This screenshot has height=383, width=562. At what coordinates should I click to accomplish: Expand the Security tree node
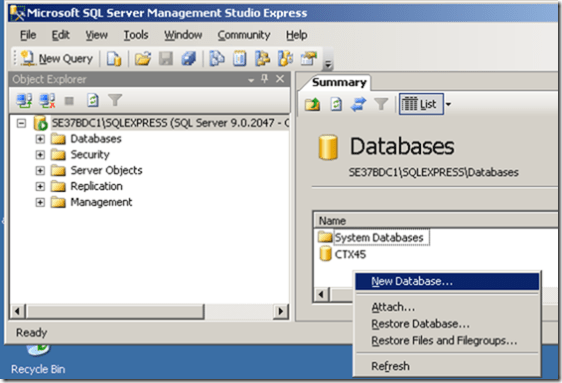click(40, 155)
